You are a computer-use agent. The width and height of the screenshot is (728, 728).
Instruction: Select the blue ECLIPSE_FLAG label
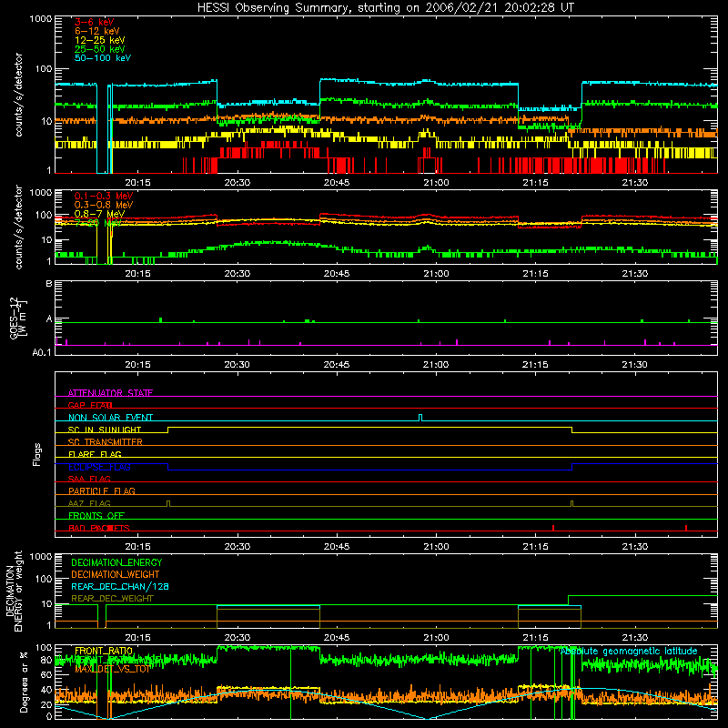click(x=99, y=467)
